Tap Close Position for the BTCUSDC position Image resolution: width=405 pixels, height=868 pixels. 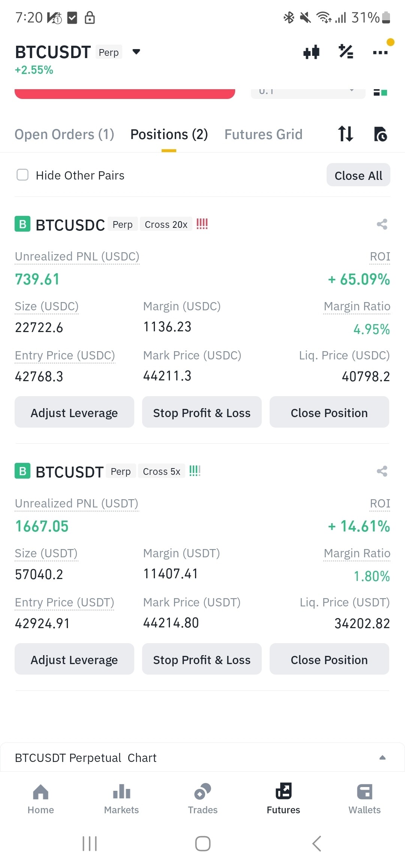(329, 412)
